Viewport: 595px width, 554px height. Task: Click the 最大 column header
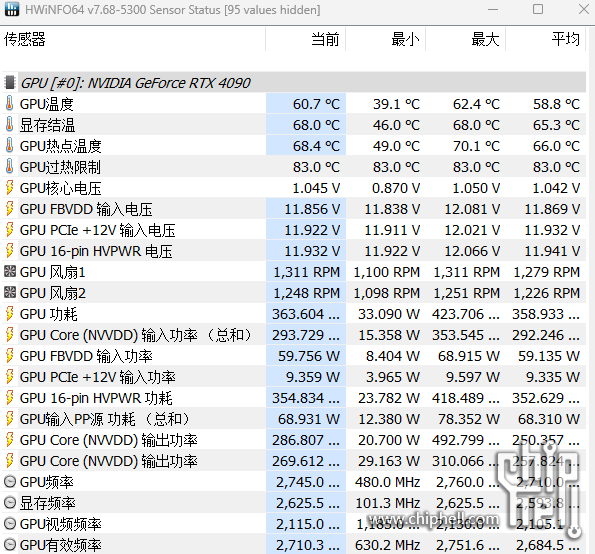click(466, 39)
